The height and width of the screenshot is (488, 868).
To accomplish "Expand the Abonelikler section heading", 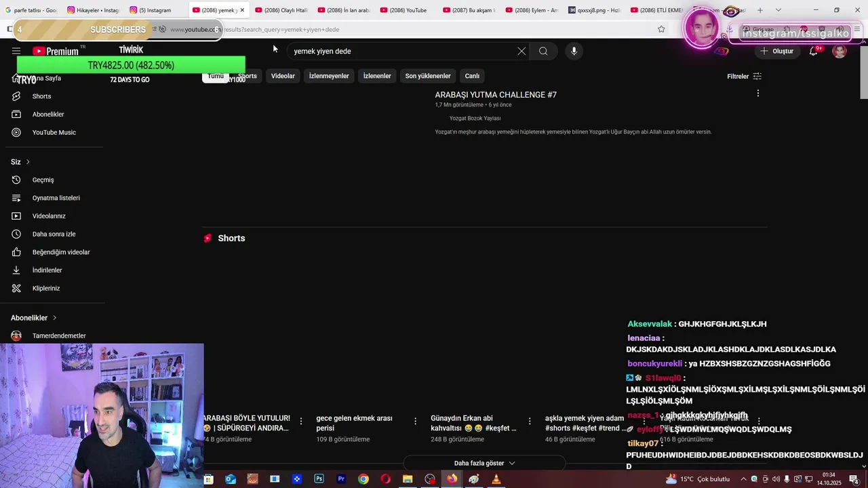I will (x=34, y=318).
